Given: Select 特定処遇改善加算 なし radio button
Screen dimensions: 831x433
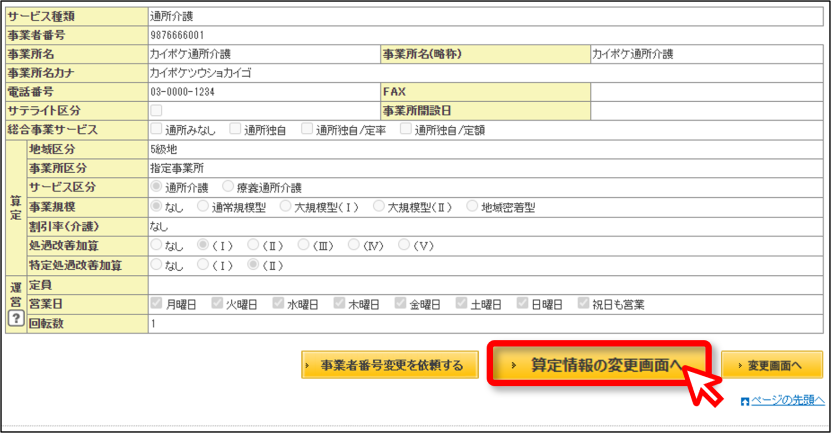Looking at the screenshot, I should click(x=156, y=264).
